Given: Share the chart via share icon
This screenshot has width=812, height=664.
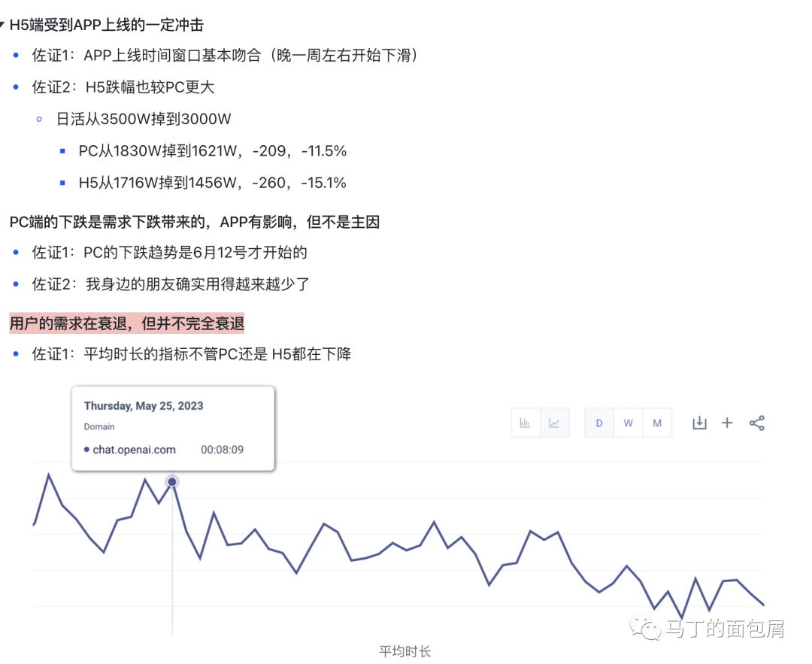Looking at the screenshot, I should click(x=756, y=423).
